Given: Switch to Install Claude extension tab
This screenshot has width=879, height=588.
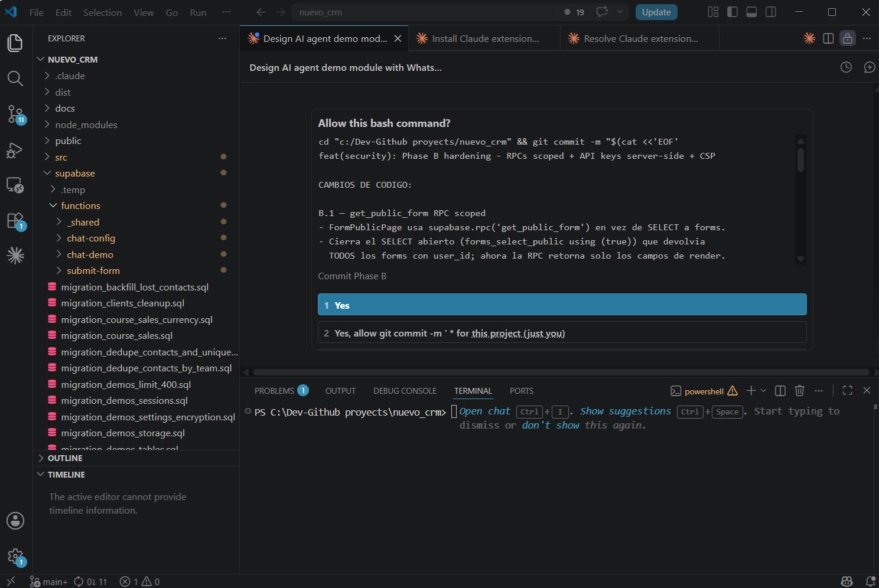Looking at the screenshot, I should (484, 38).
